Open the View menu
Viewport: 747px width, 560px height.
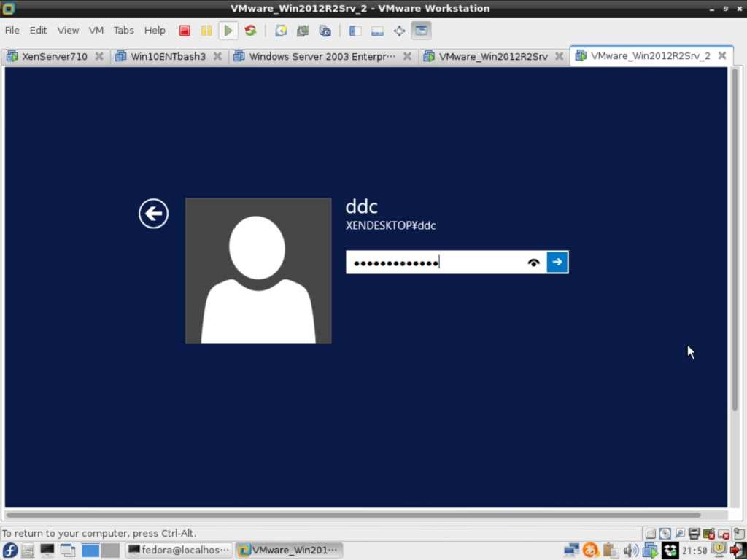(x=68, y=31)
